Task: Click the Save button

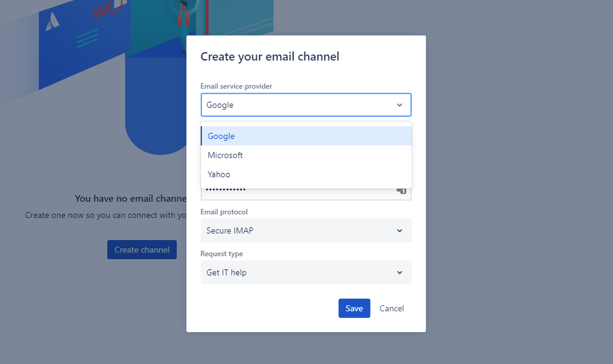Action: pos(354,308)
